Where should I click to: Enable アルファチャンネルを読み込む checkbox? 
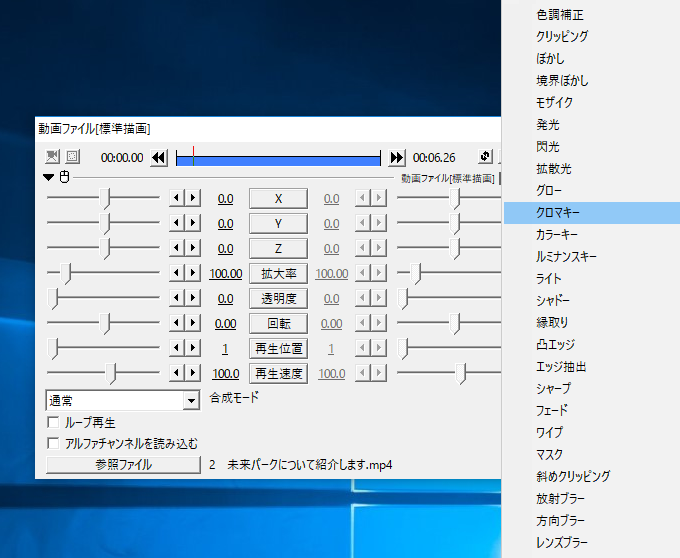[x=53, y=443]
